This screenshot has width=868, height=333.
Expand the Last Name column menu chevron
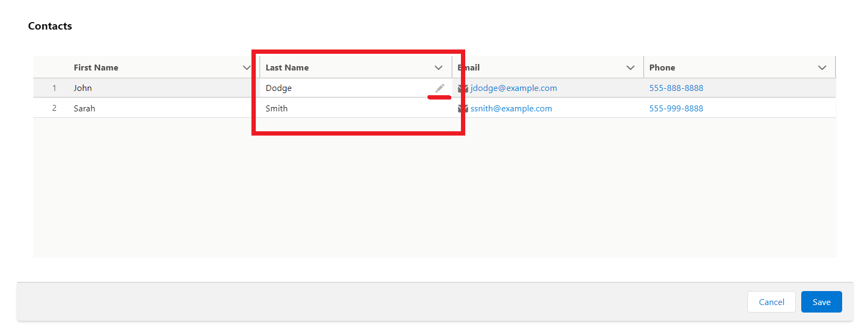pyautogui.click(x=438, y=68)
